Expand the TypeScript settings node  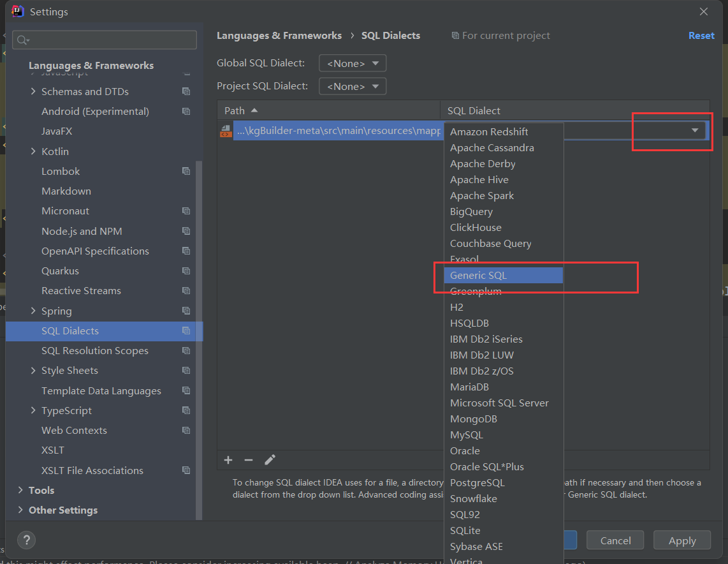pyautogui.click(x=33, y=410)
